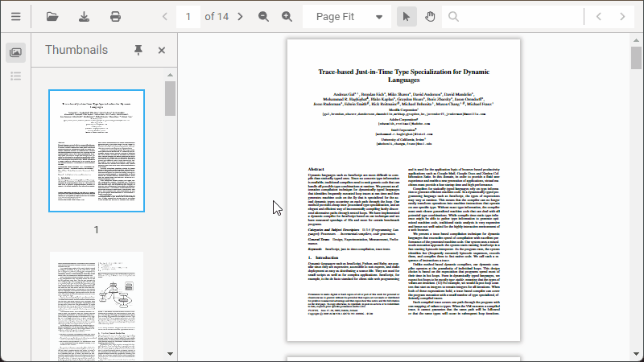Switch to the hand pan tool
Viewport: 644px width, 362px height.
(430, 16)
